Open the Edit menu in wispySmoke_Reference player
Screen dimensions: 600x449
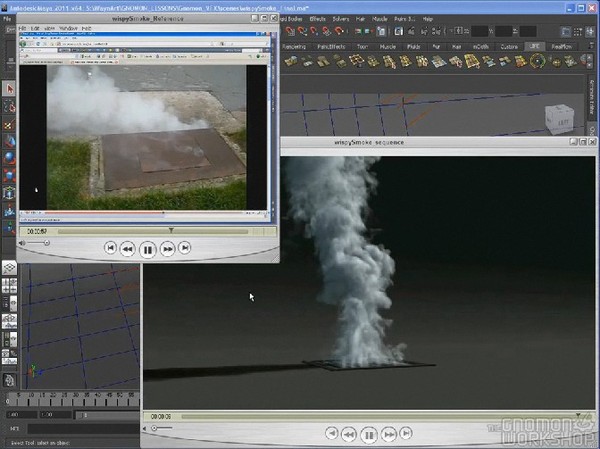tap(35, 28)
